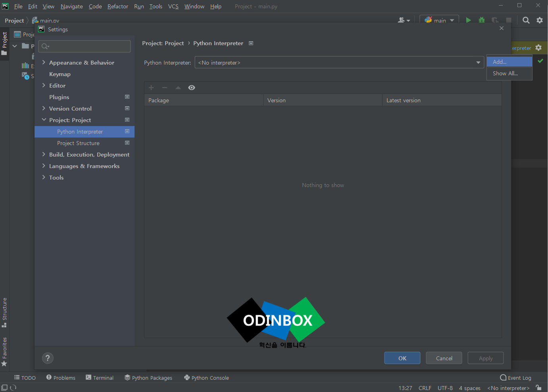Viewport: 548px width, 392px height.
Task: Open the Favorites tool window
Action: coord(4,352)
